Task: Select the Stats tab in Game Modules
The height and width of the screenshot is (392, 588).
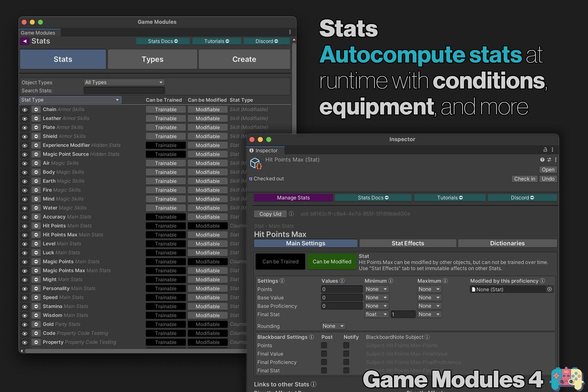Action: coord(63,59)
